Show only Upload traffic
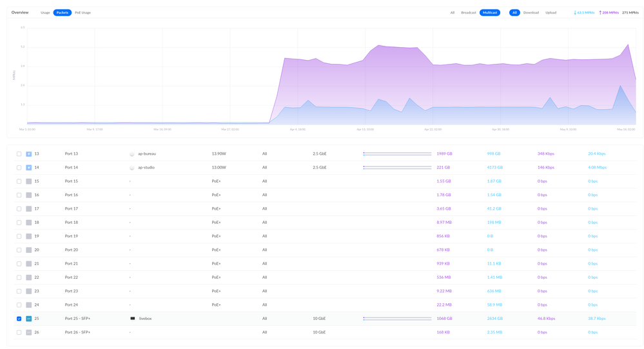Screen dimensions: 644x349 pyautogui.click(x=551, y=13)
